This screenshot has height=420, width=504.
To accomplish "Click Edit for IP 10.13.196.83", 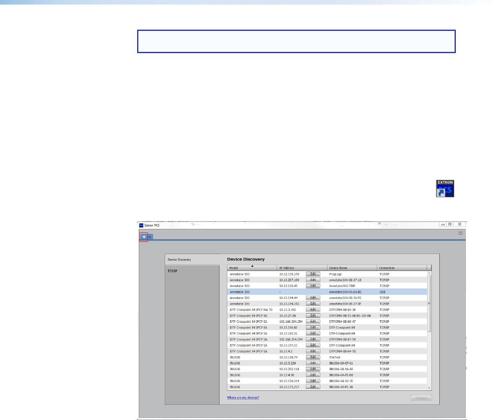I will point(313,328).
